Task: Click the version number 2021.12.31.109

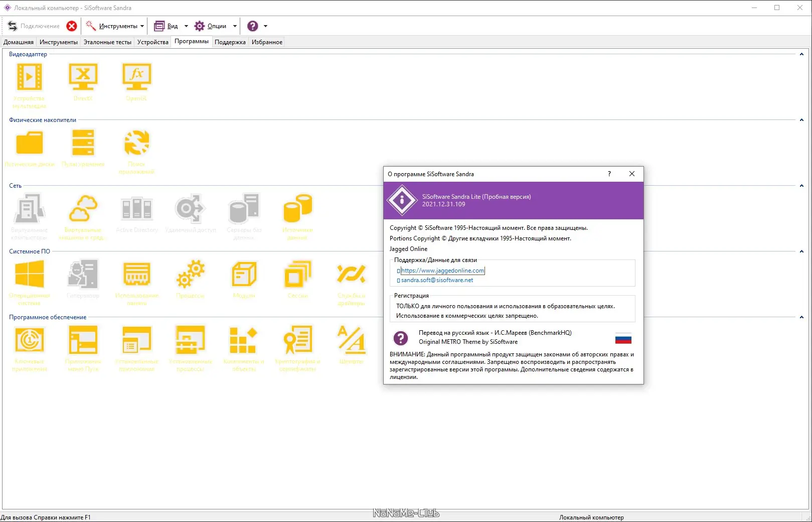Action: tap(443, 204)
